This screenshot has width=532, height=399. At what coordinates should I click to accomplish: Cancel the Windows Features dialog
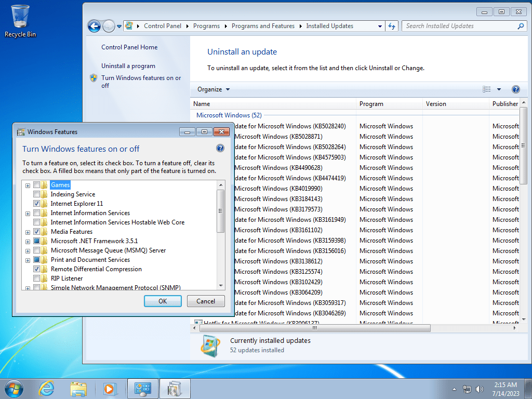[206, 301]
